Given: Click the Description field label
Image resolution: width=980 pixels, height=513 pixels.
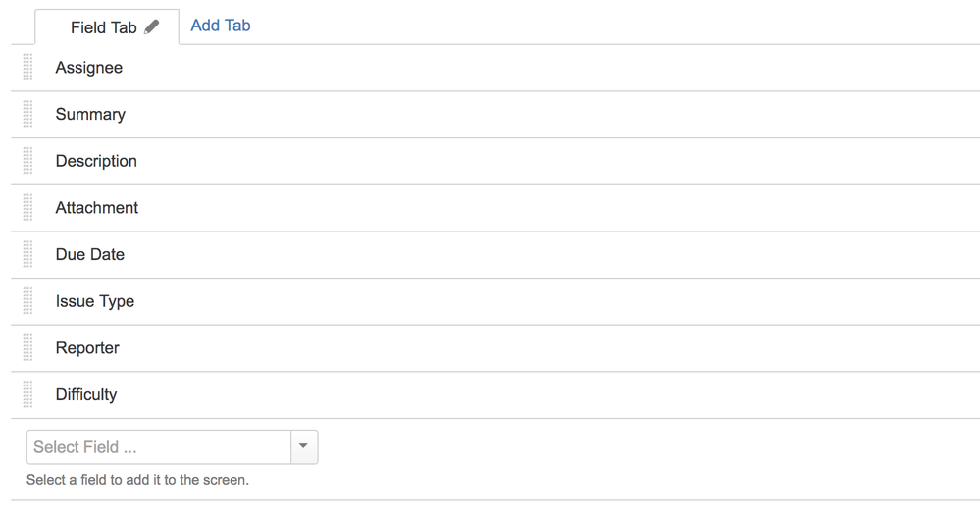Looking at the screenshot, I should coord(96,161).
